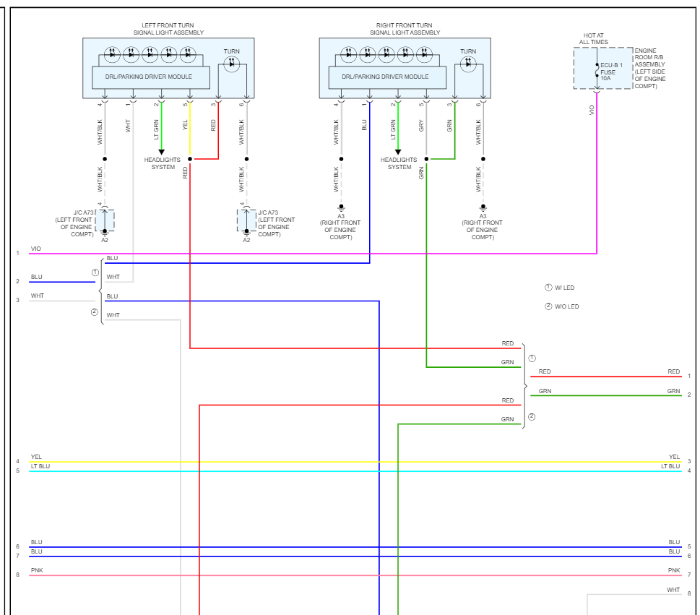Image resolution: width=700 pixels, height=615 pixels.
Task: Click the right A3 ground symbol
Action: pyautogui.click(x=483, y=207)
